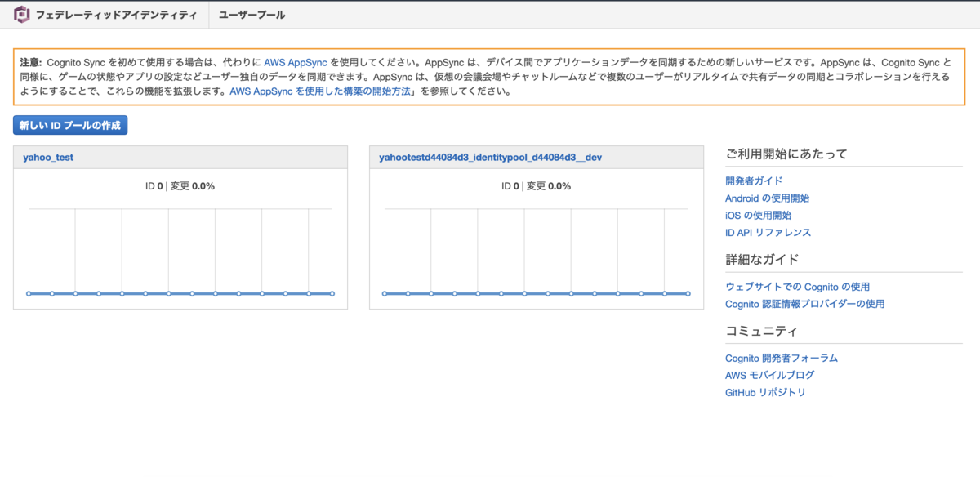980x477 pixels.
Task: Open the yahoo_test identity pool
Action: point(49,157)
